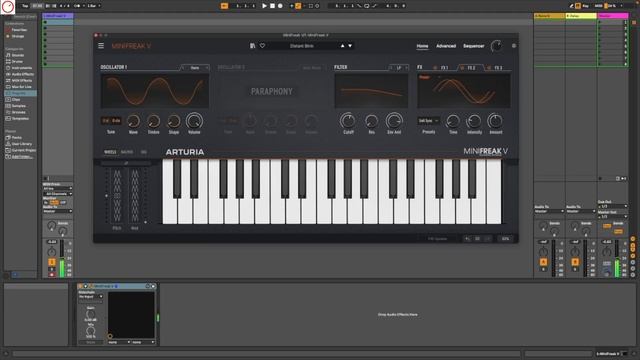The height and width of the screenshot is (360, 640).
Task: Go to previous preset with up arrow
Action: pos(342,46)
